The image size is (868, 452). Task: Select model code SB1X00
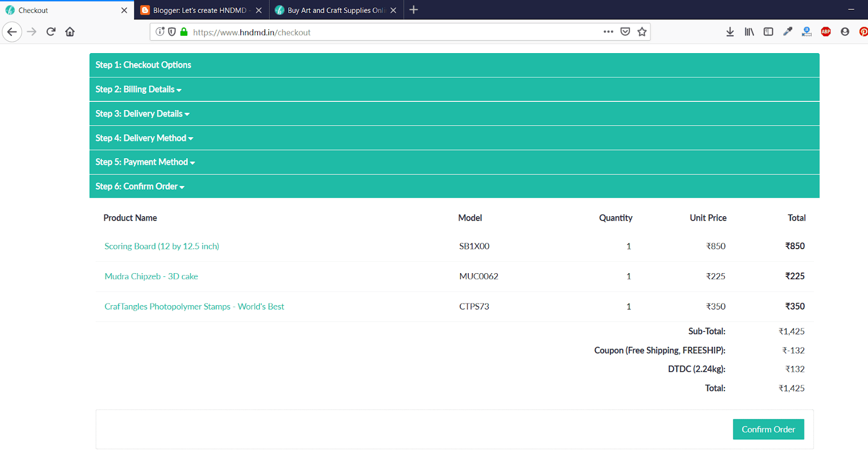474,246
